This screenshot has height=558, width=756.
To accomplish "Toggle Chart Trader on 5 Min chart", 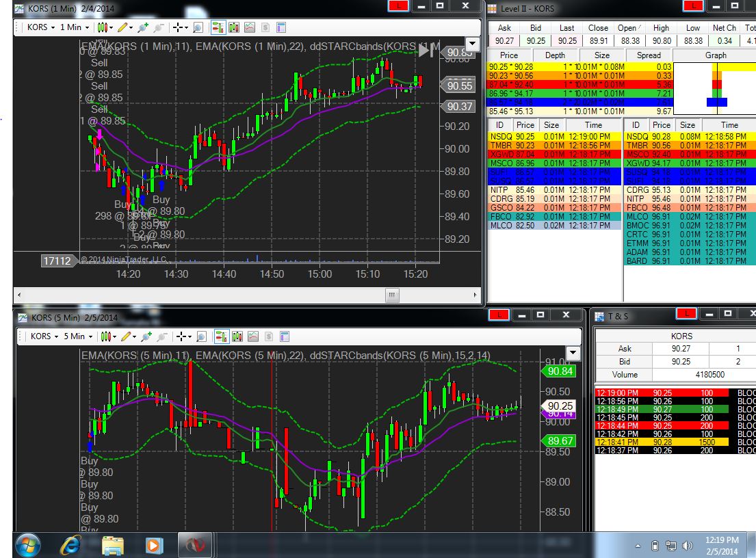I will (221, 336).
